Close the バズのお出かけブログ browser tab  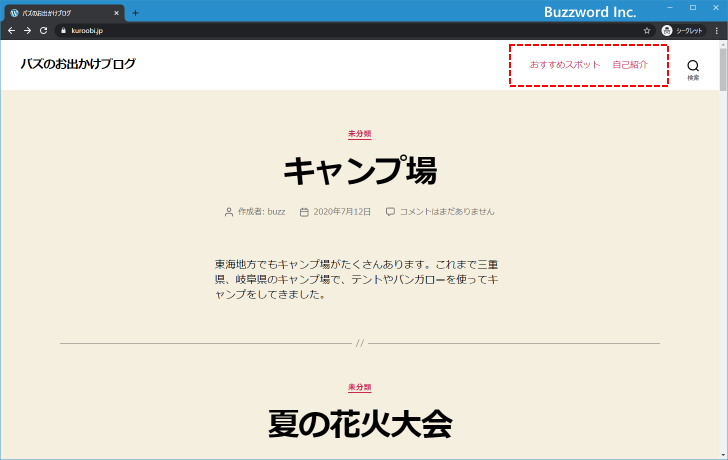pyautogui.click(x=116, y=13)
